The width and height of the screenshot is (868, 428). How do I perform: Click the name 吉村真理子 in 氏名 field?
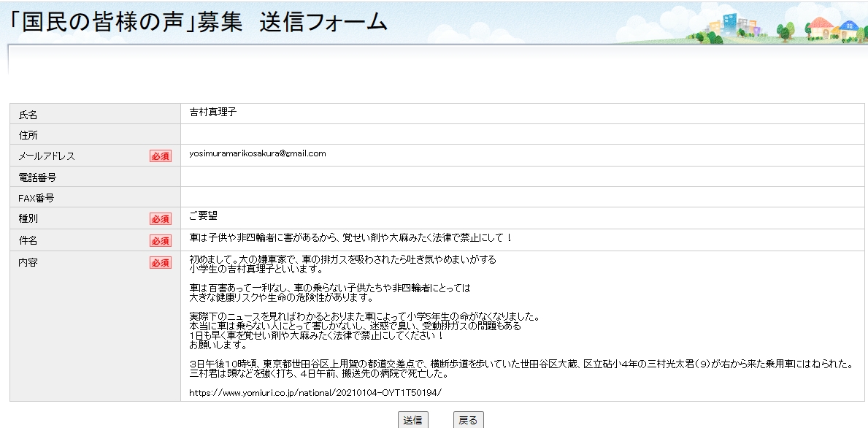tap(212, 112)
